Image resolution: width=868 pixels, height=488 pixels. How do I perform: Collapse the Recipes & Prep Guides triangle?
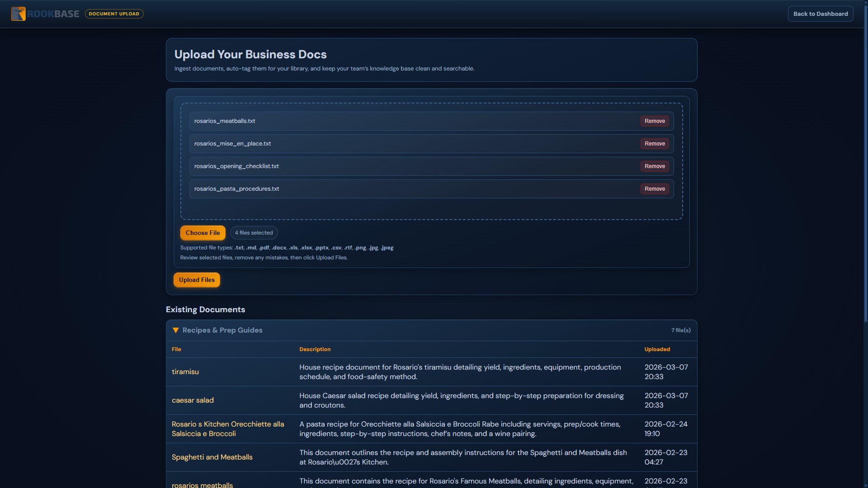point(176,330)
